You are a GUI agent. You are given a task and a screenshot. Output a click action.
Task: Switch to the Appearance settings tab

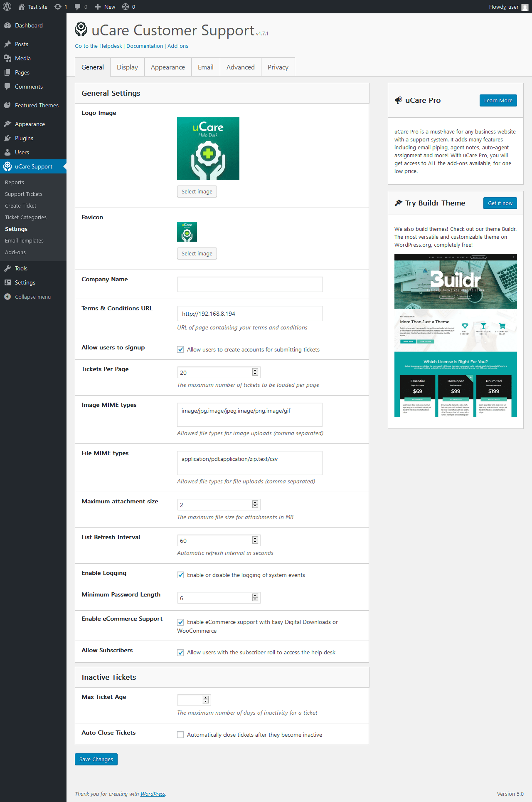(x=168, y=67)
